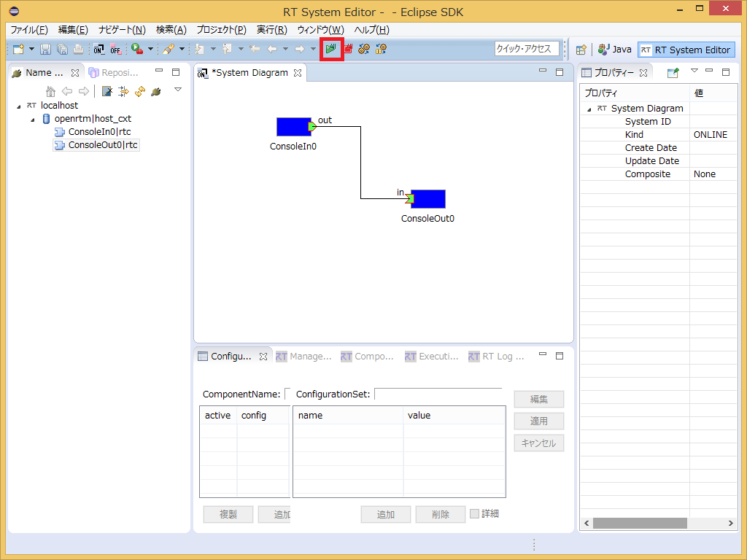Screen dimensions: 747x560
Task: Click the Open Perspective icon
Action: tap(581, 50)
